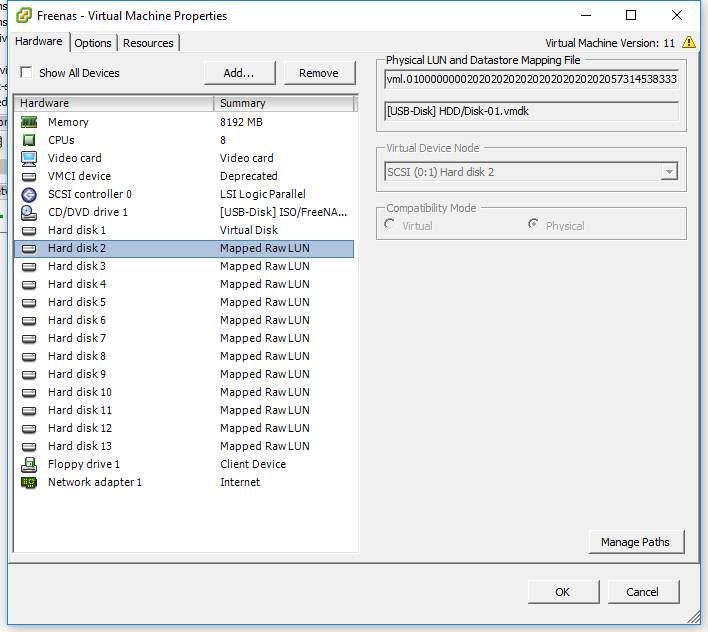Click the Manage Paths button
The width and height of the screenshot is (708, 632).
[636, 542]
